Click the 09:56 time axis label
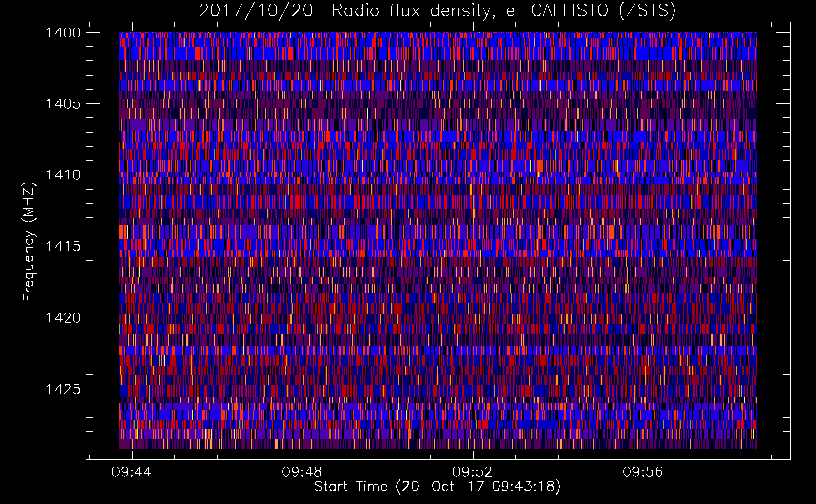816x504 pixels. click(643, 472)
